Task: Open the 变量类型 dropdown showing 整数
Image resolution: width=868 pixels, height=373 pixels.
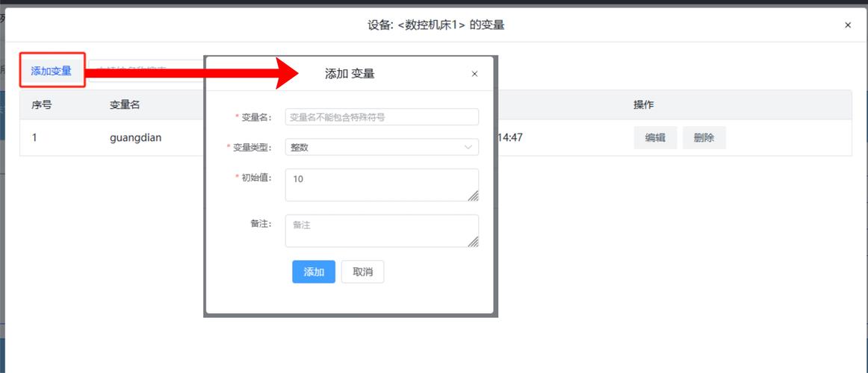Action: click(381, 147)
